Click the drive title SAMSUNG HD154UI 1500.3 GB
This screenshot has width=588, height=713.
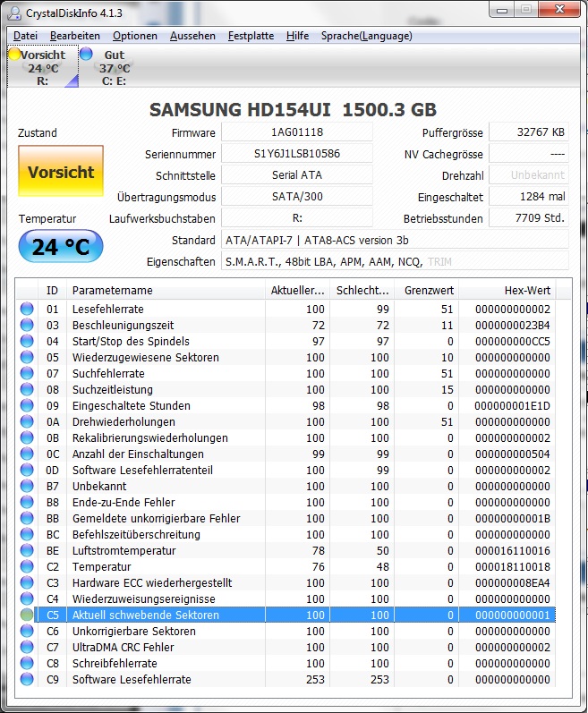click(x=293, y=109)
